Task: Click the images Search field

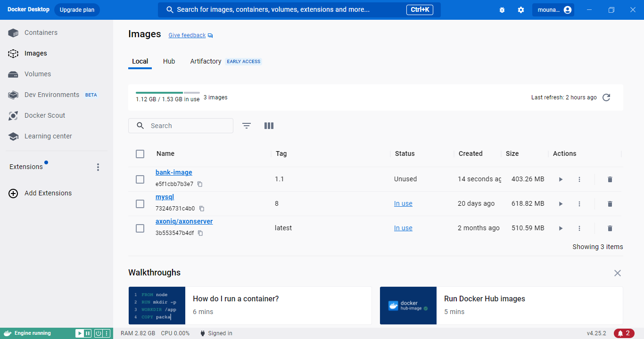Action: click(x=181, y=126)
